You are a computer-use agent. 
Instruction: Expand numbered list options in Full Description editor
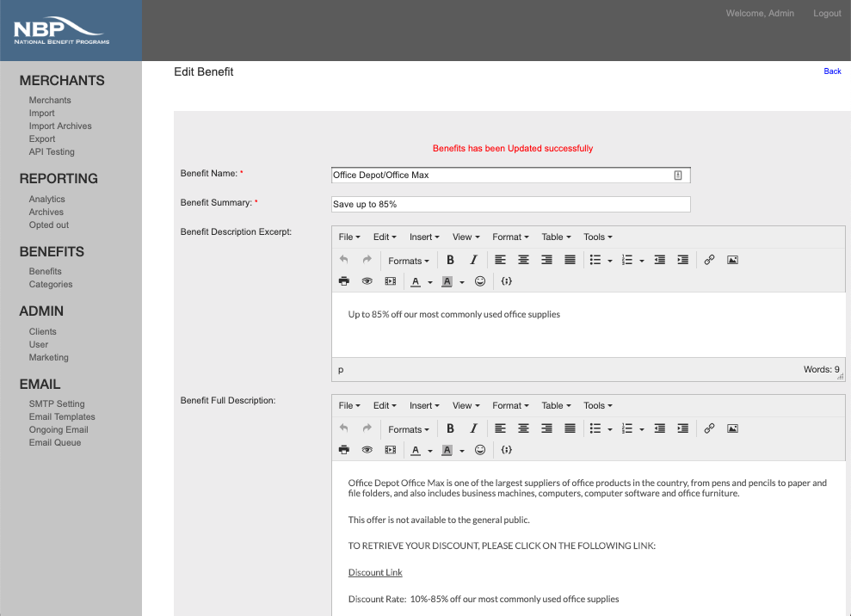point(642,429)
